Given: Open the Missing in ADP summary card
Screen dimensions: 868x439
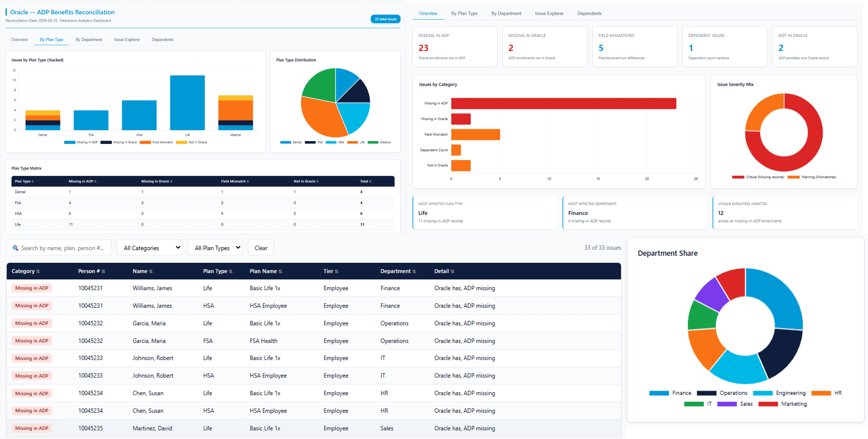Looking at the screenshot, I should pyautogui.click(x=455, y=47).
